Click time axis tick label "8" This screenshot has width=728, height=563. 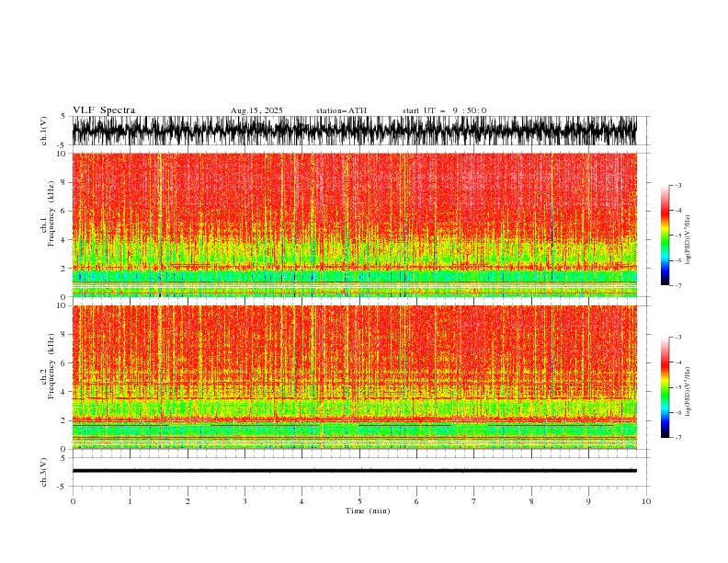[531, 501]
